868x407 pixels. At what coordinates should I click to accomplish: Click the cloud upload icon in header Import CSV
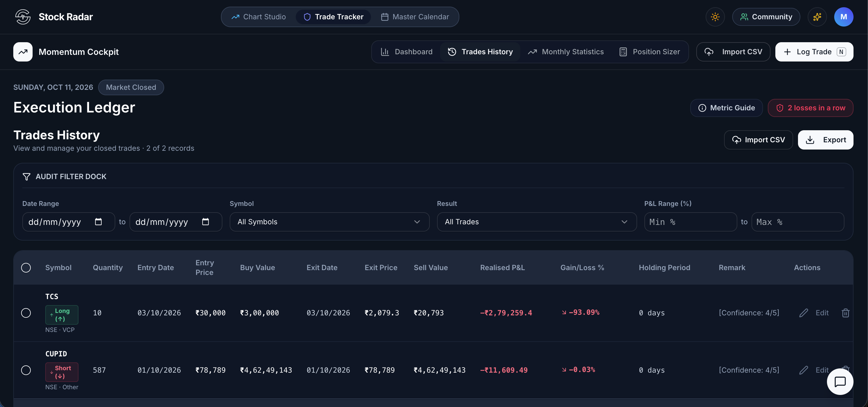(709, 52)
